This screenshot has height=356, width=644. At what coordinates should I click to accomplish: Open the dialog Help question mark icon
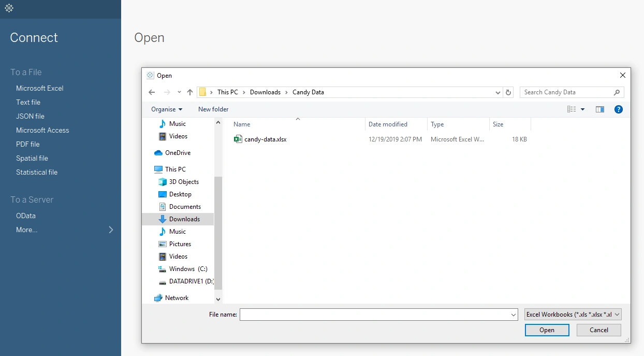618,109
